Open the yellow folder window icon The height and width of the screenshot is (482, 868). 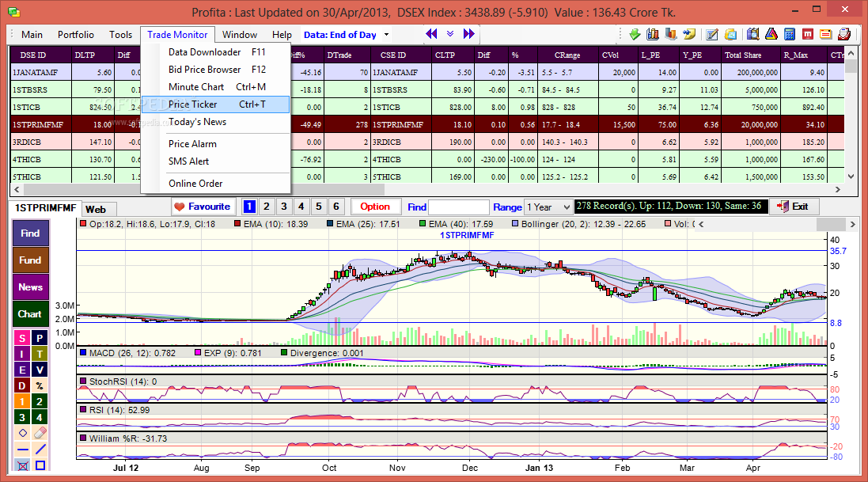pos(730,34)
